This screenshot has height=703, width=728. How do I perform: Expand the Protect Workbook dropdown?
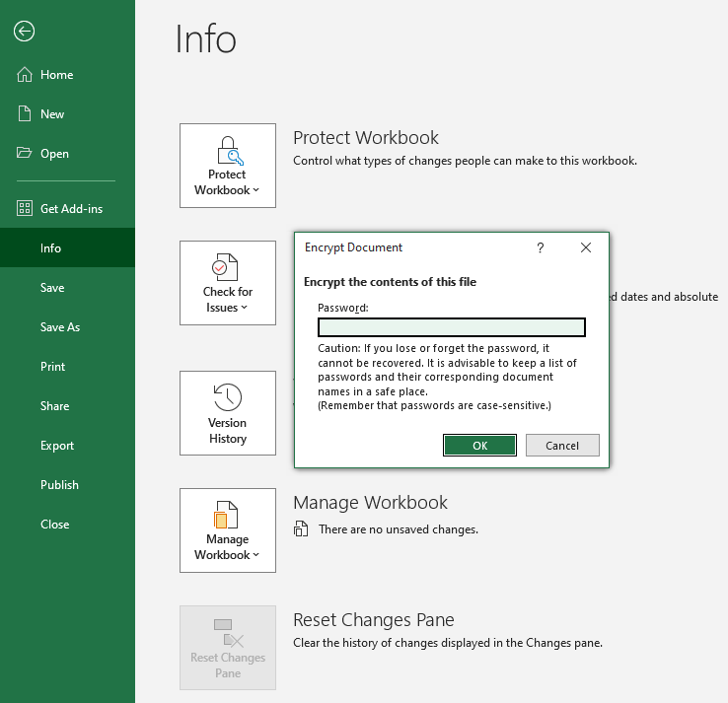click(228, 166)
